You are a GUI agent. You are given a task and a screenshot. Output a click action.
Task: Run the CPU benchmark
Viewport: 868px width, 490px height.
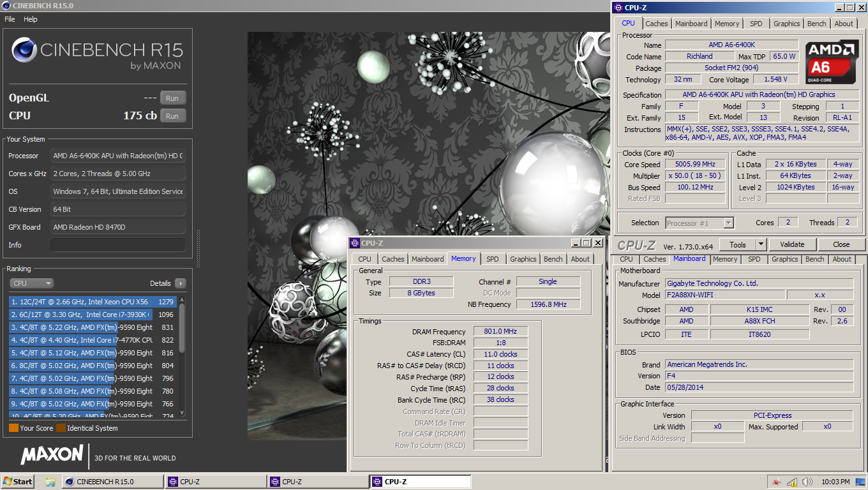[x=172, y=116]
